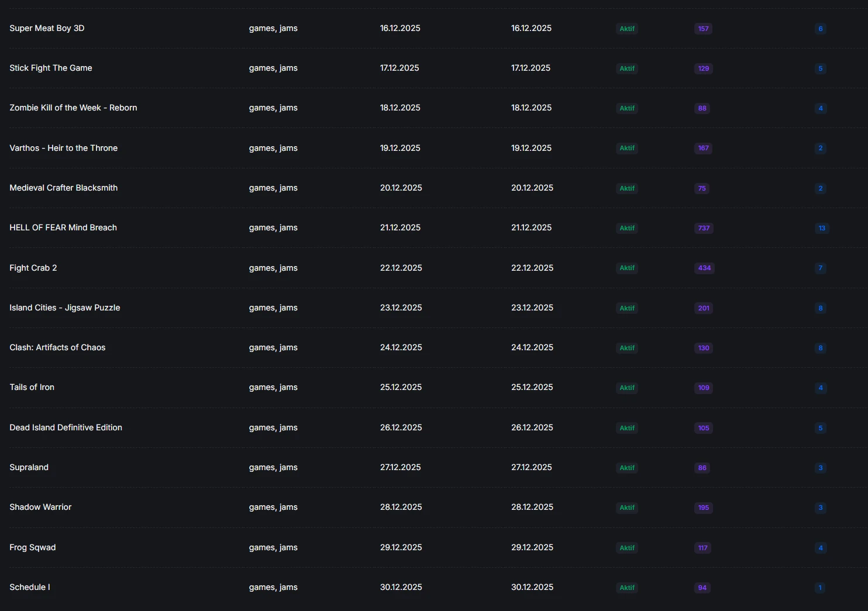Viewport: 868px width, 611px height.
Task: Click the purple 434 badge for Fight Crab 2
Action: point(704,268)
